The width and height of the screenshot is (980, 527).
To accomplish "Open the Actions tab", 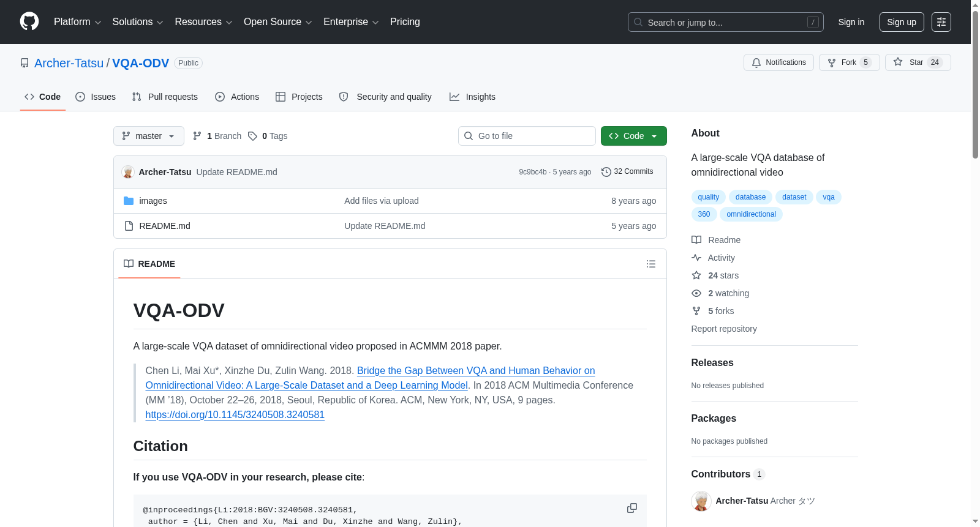I will 237,97.
